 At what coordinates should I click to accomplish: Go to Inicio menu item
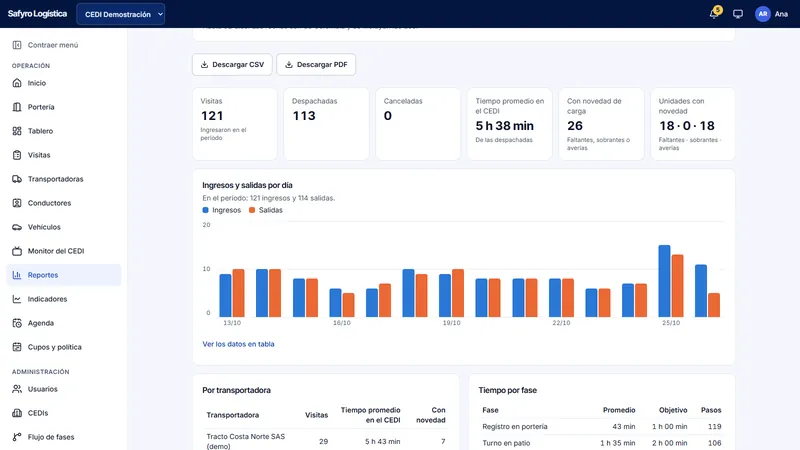64,83
